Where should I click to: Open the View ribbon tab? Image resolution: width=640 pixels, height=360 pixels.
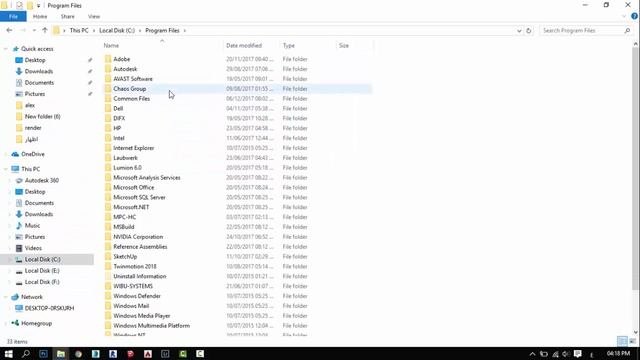tap(94, 16)
